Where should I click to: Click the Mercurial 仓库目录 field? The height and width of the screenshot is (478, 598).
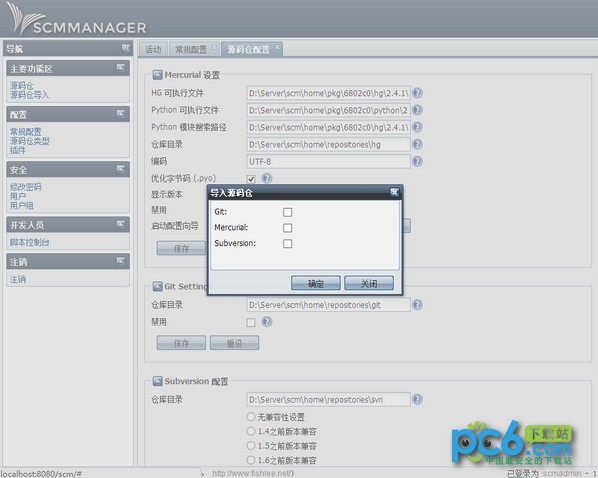328,144
